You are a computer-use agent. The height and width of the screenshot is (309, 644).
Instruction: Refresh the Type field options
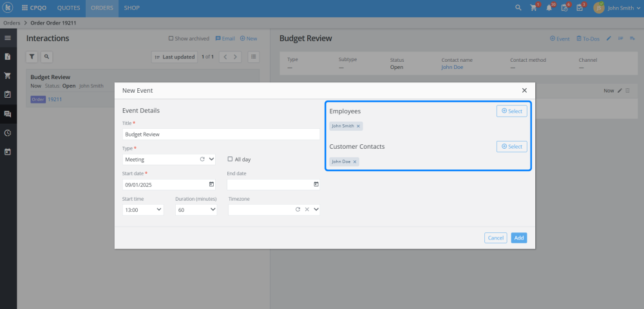202,159
